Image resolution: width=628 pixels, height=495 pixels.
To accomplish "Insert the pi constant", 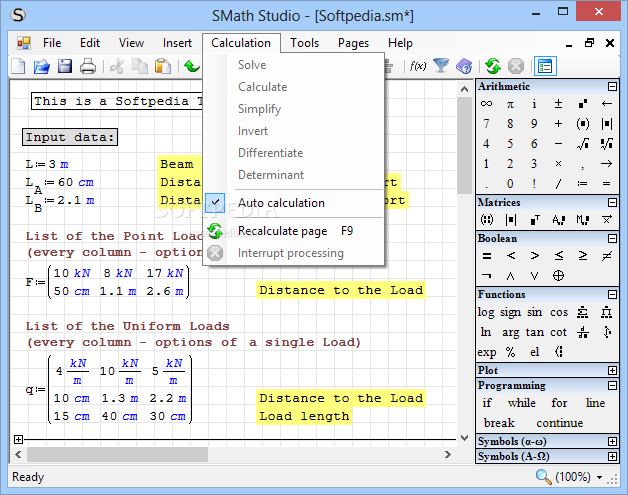I will click(x=510, y=104).
